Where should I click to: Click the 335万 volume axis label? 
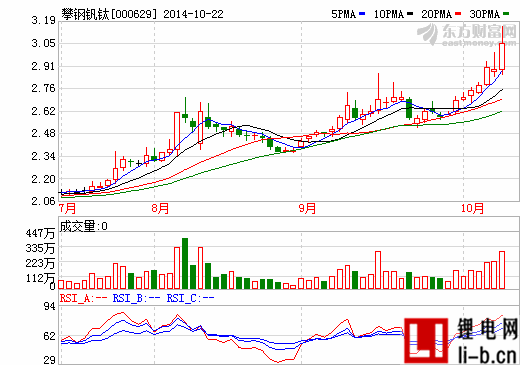tap(40, 248)
